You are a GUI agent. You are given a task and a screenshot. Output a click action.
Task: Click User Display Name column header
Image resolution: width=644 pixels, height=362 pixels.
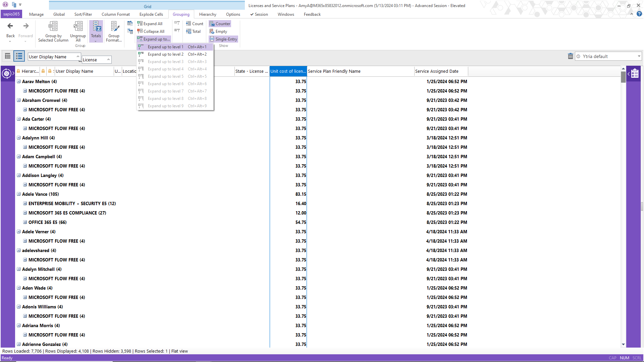(84, 71)
